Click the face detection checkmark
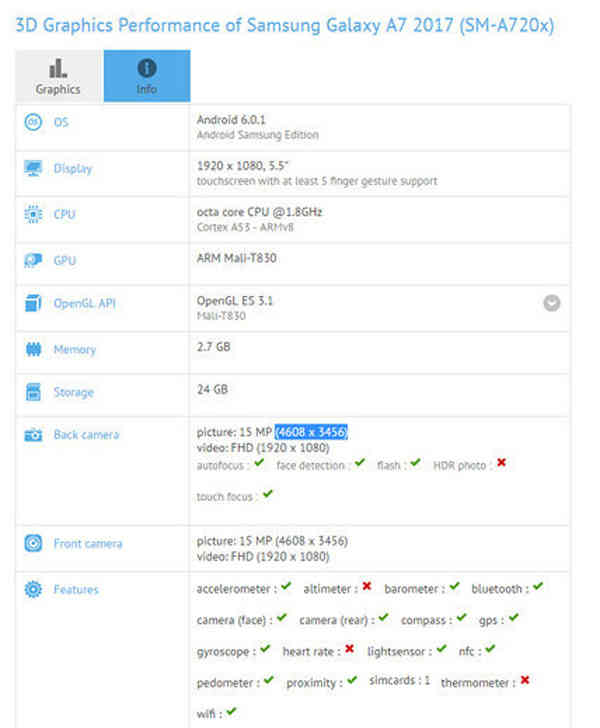600x728 pixels. click(x=360, y=463)
